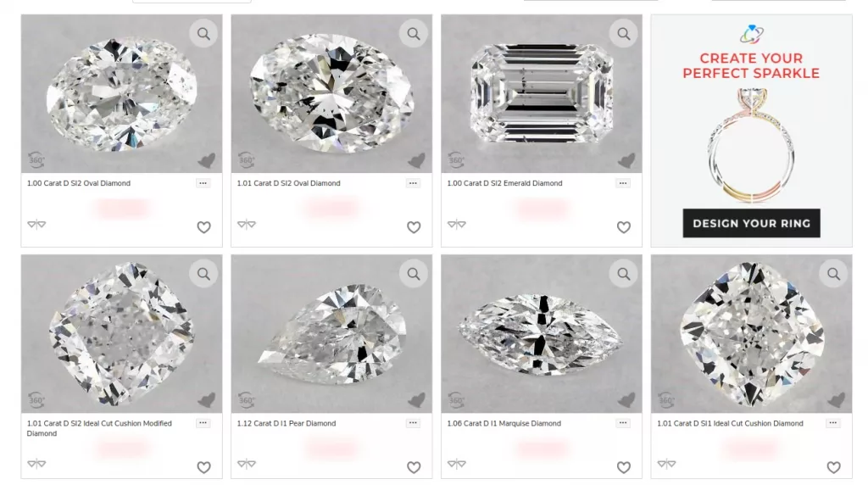868x485 pixels.
Task: Open more options for 1.01 Carat Oval Diamond
Action: 413,183
